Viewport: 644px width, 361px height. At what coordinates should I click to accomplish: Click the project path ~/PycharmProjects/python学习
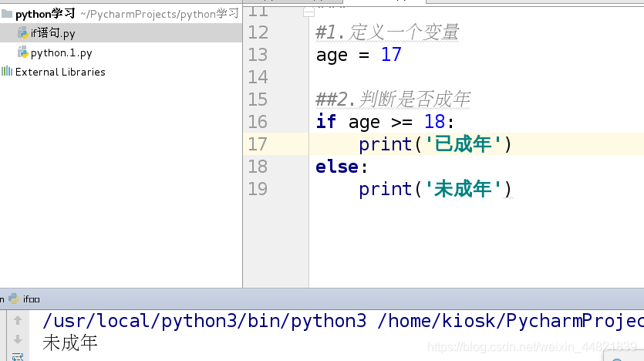pos(160,14)
